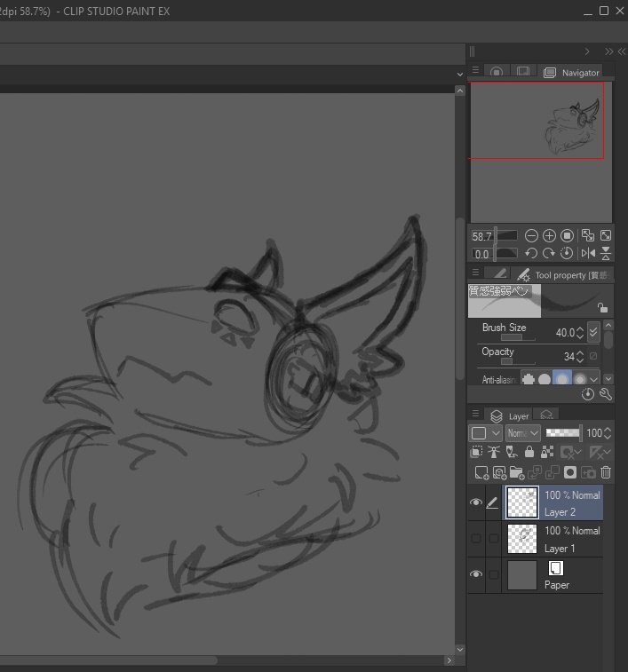Show Layer 1 via its visibility box
Screen dimensions: 628x672
(x=476, y=538)
